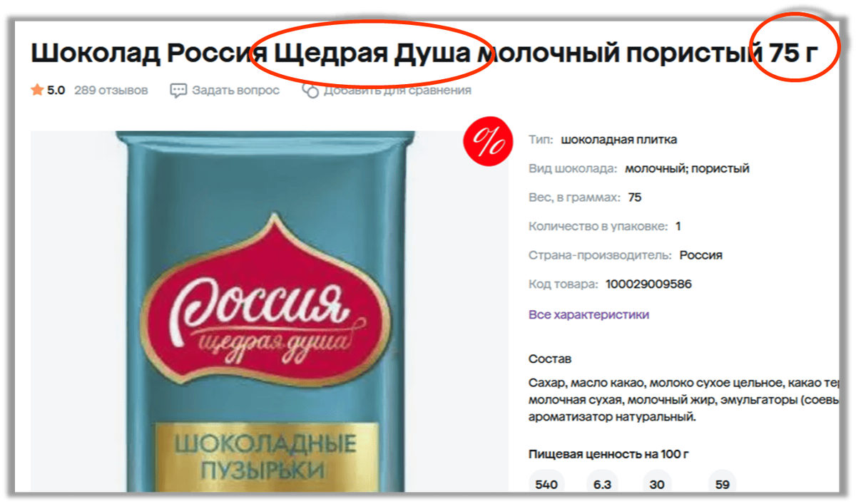This screenshot has height=504, width=856.
Task: Click the comparison circles icon
Action: pos(310,91)
